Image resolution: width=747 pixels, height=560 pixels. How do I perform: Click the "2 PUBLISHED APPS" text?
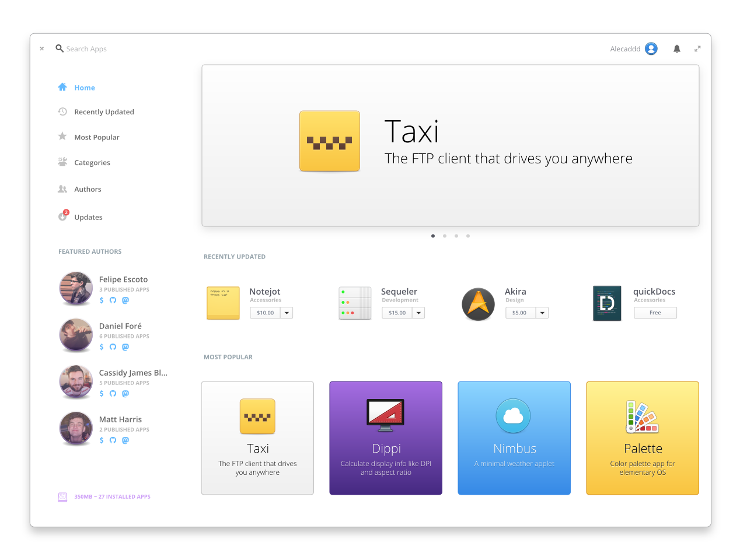point(124,430)
